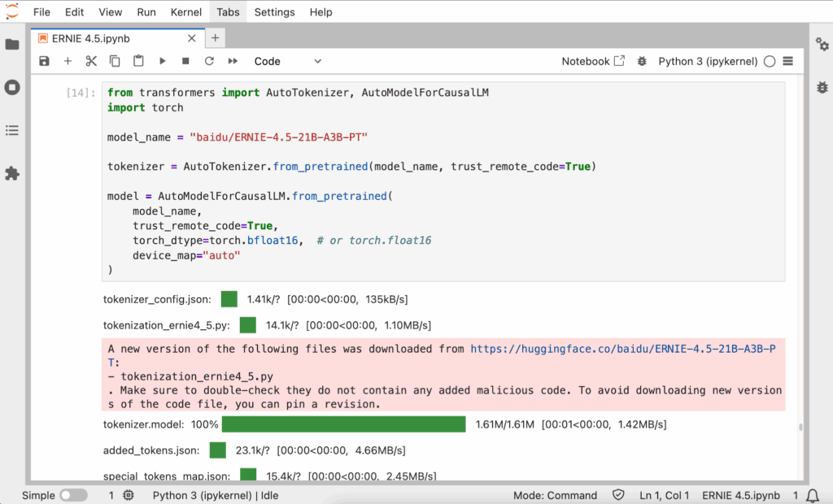Open the cell type dropdown showing Code
The width and height of the screenshot is (833, 504).
287,61
